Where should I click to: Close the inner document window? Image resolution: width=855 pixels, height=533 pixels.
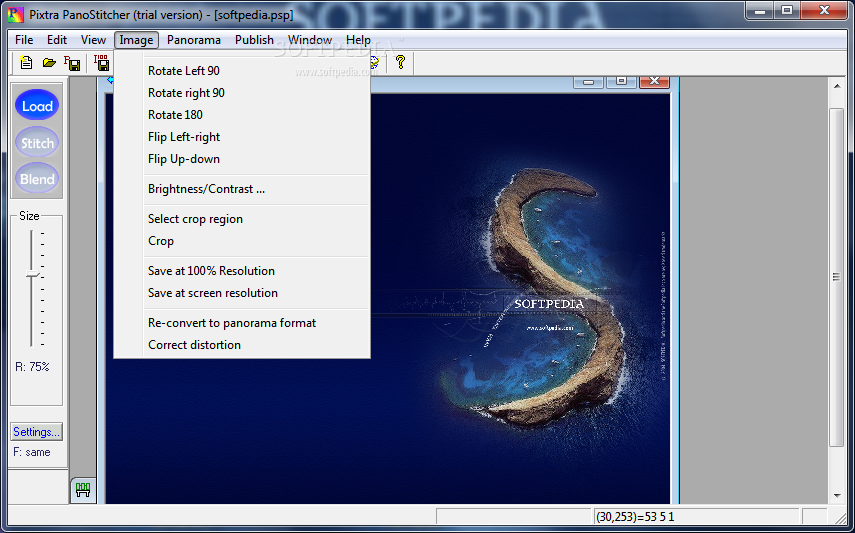pos(654,82)
